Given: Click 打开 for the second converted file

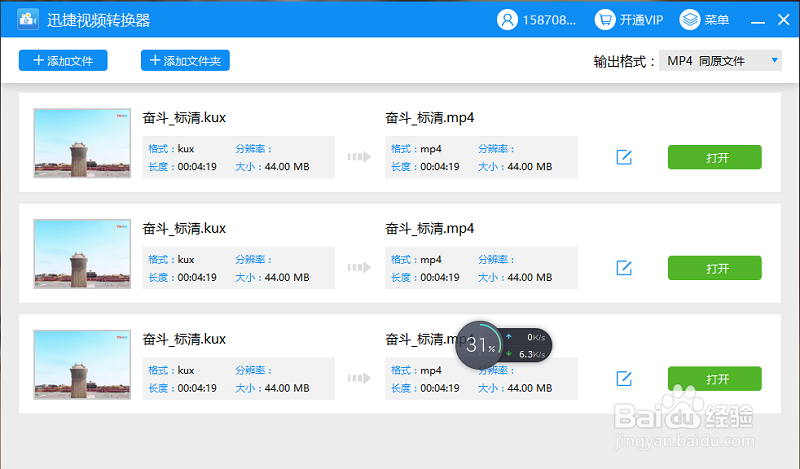Looking at the screenshot, I should point(715,268).
